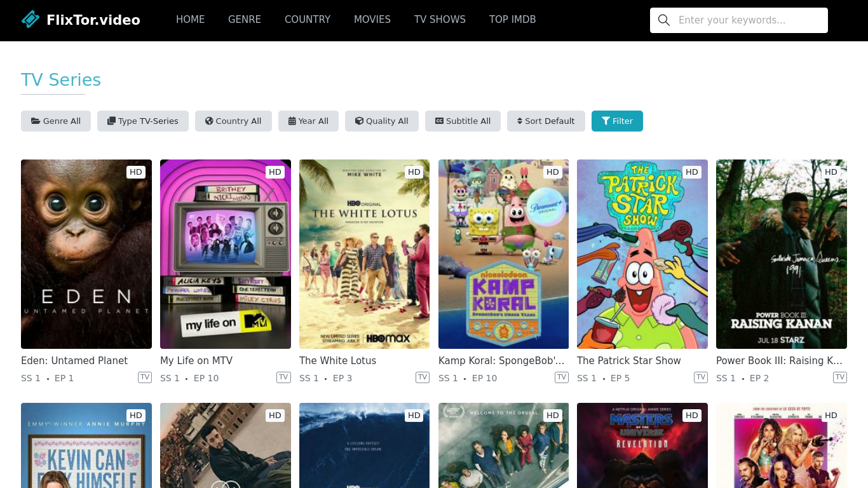Open the Kamp Koral: SpongeBob's title link
This screenshot has height=488, width=868.
(x=501, y=360)
